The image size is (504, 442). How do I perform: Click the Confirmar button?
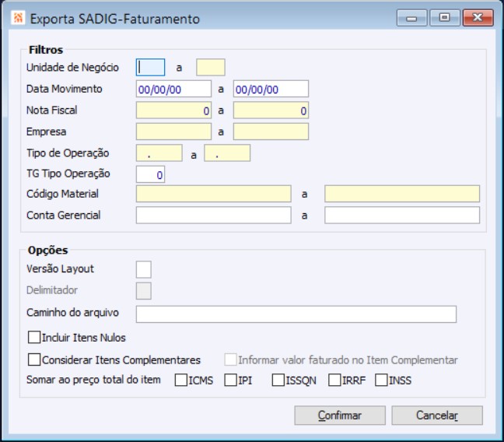[x=340, y=416]
